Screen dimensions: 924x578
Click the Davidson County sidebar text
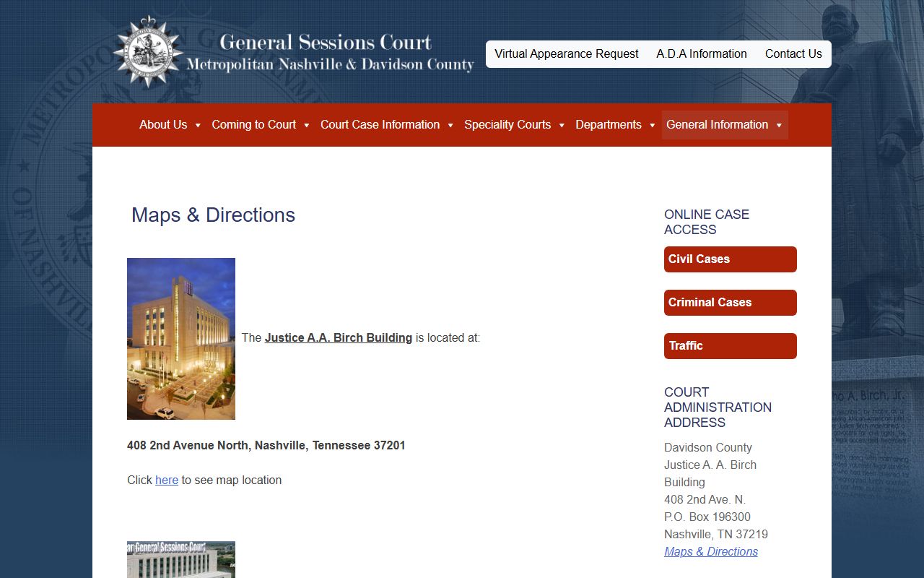(708, 448)
